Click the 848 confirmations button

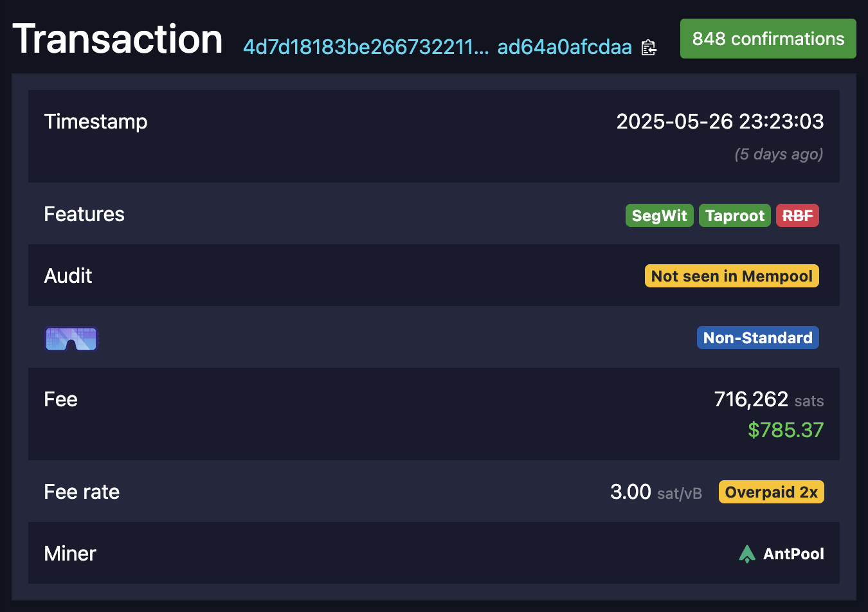[x=768, y=39]
